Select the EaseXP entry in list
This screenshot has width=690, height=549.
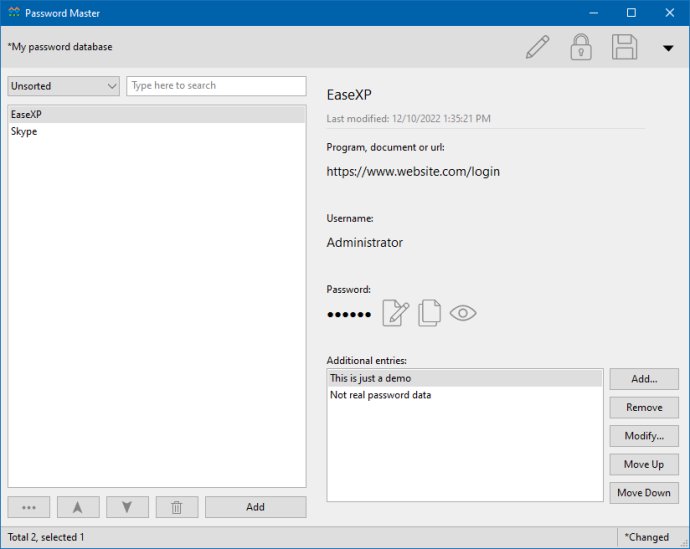click(x=157, y=114)
